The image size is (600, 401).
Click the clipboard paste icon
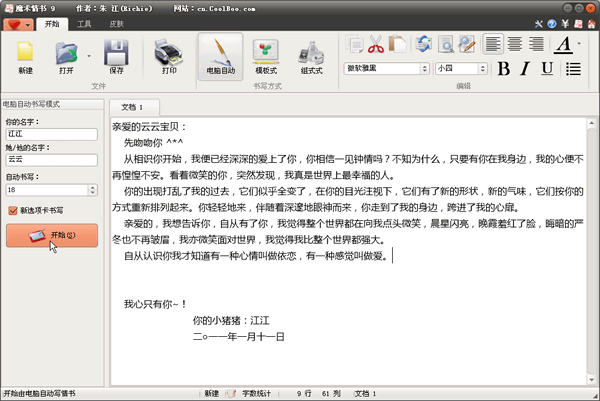[398, 44]
